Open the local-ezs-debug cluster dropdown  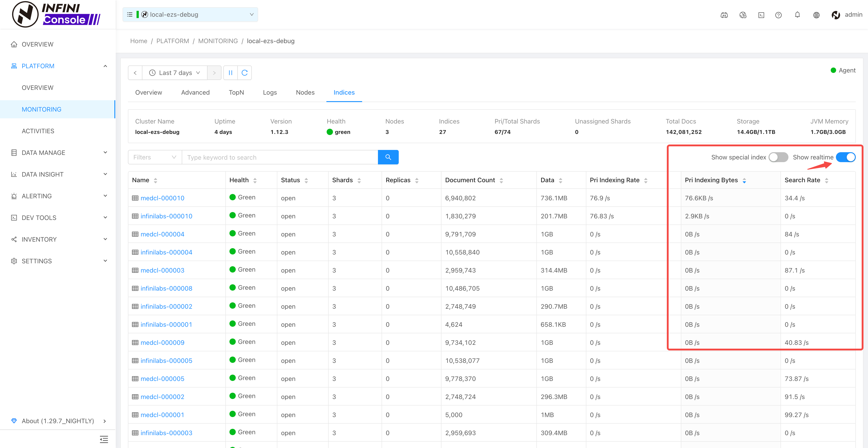(x=190, y=14)
